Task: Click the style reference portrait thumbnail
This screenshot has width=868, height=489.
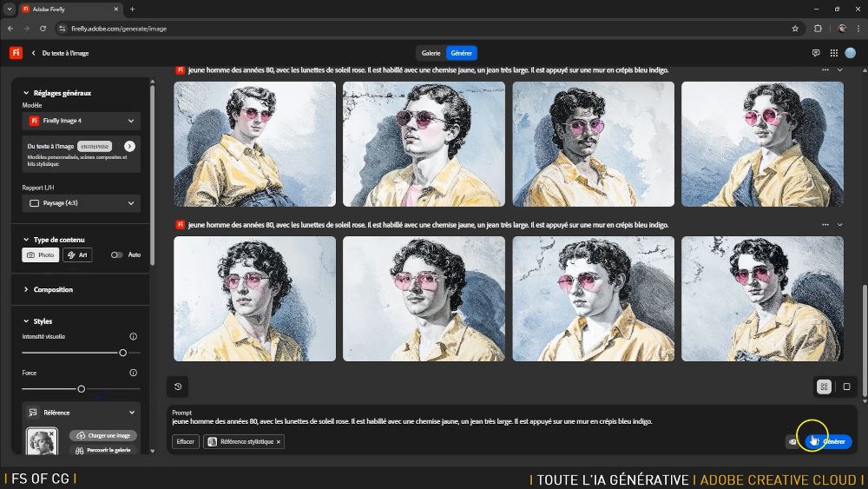Action: tap(42, 442)
